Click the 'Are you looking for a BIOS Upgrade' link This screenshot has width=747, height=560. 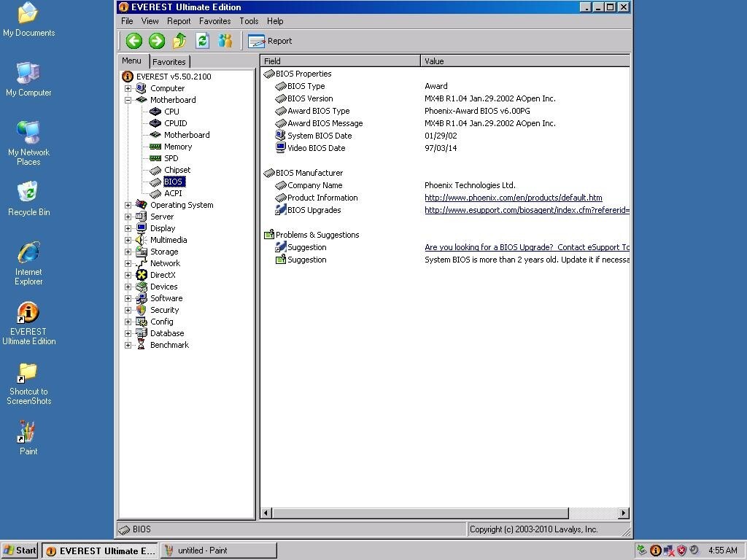[527, 247]
